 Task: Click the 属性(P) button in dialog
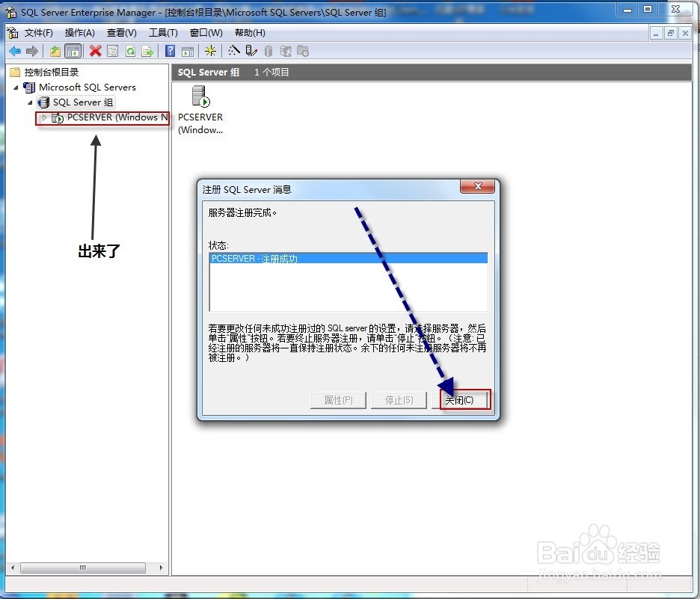(338, 400)
